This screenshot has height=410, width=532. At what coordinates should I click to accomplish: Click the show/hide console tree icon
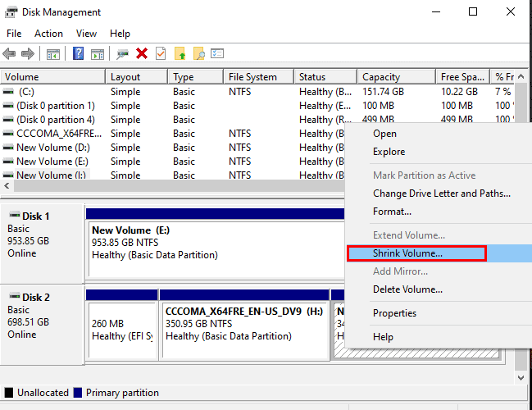click(x=53, y=54)
